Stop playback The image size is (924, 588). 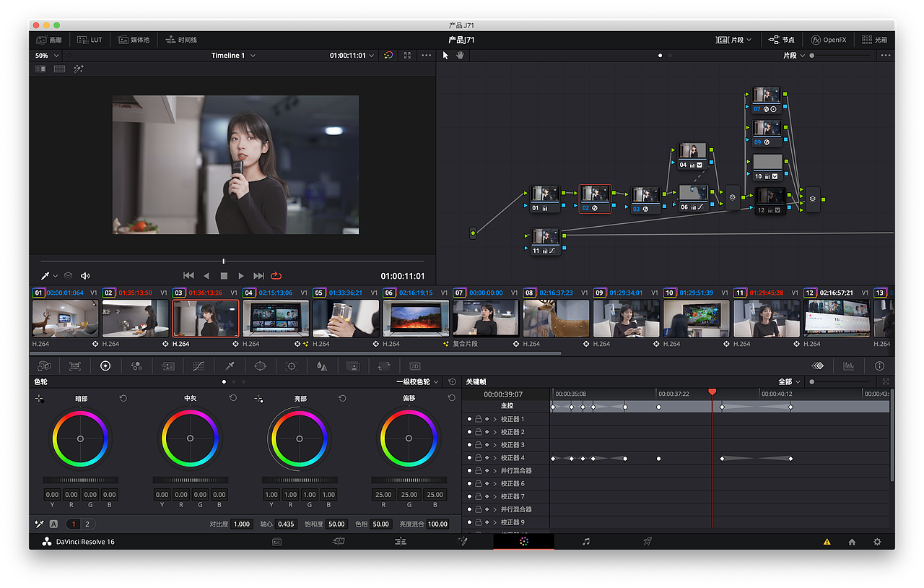(x=224, y=276)
